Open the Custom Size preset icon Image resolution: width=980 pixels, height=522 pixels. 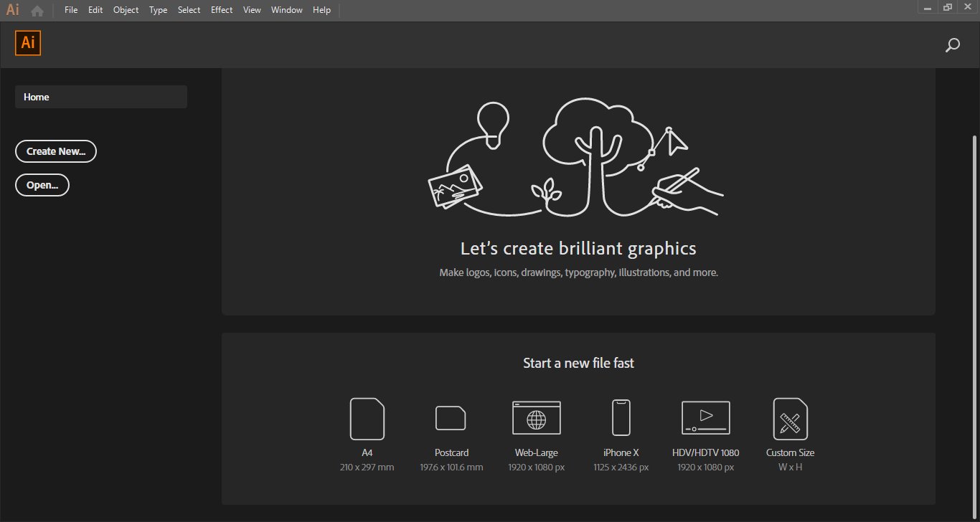click(x=790, y=419)
